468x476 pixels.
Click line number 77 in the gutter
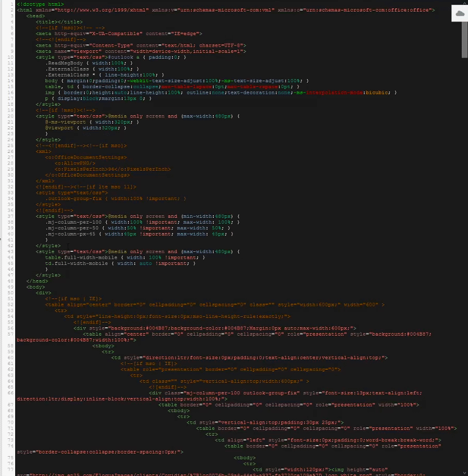coord(10,469)
